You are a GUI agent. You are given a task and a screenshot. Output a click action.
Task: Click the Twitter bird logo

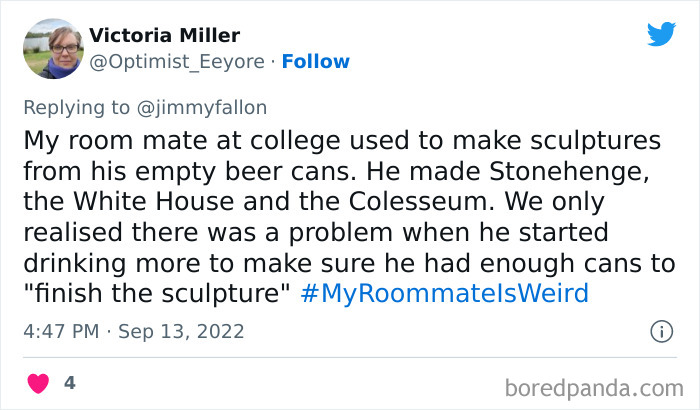[661, 34]
